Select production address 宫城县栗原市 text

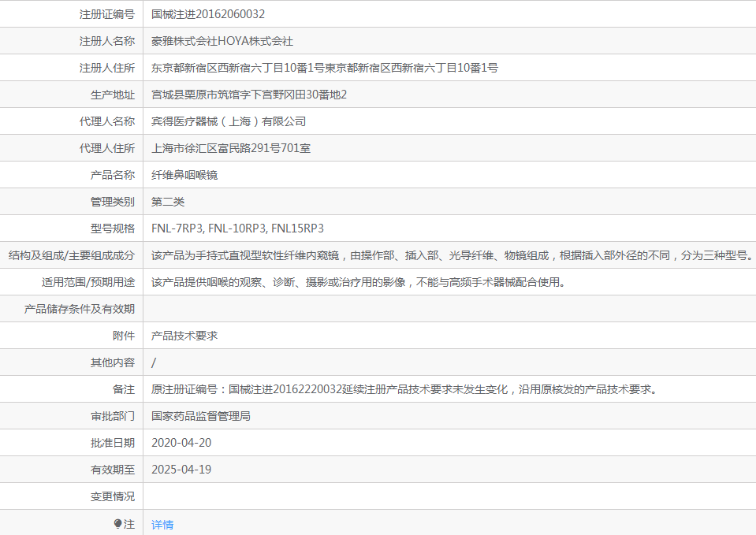249,95
